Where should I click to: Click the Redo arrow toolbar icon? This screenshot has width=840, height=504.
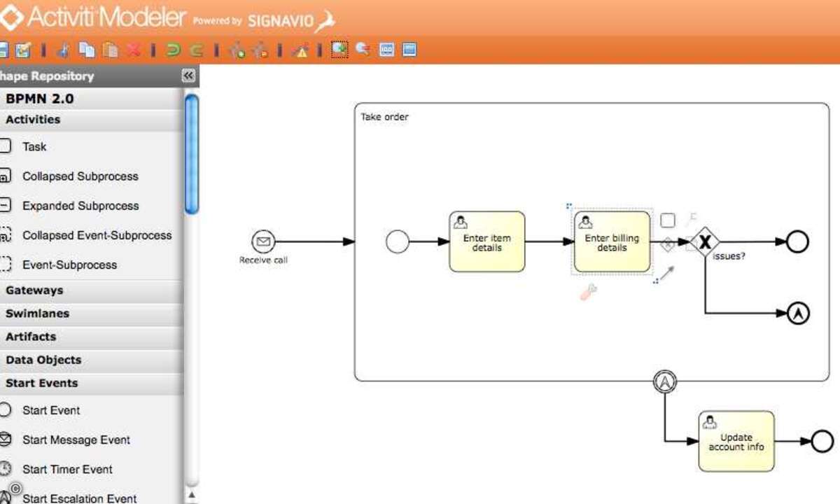tap(197, 50)
